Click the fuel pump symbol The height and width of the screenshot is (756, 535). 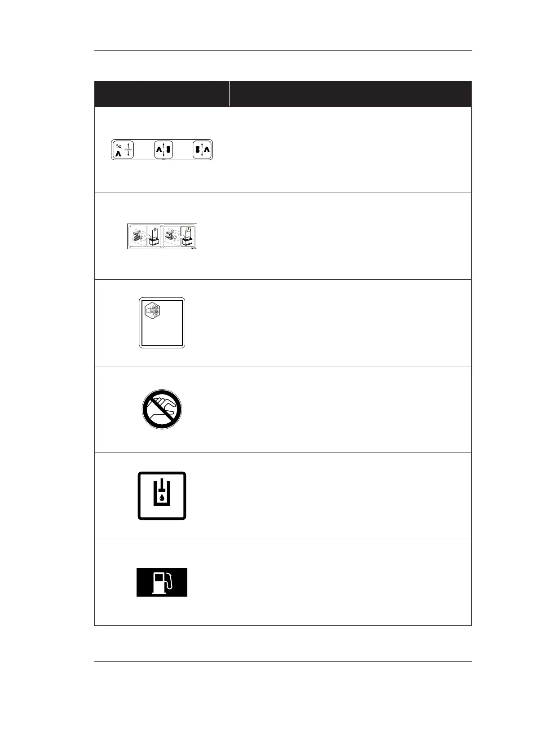coord(162,582)
